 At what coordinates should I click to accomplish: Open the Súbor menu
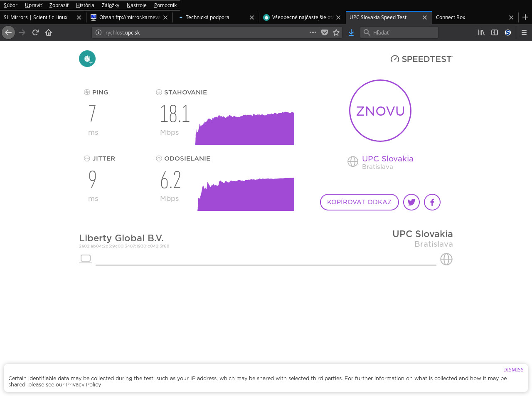click(x=10, y=5)
